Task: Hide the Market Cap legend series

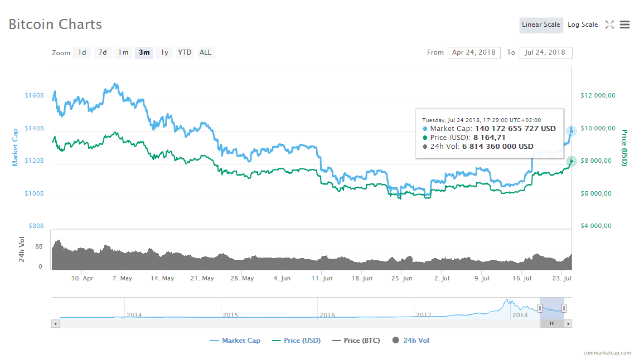Action: point(235,340)
